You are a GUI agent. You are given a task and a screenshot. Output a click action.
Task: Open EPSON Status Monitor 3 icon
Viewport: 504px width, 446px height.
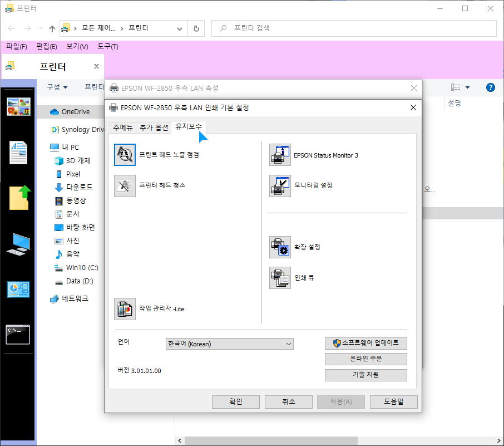tap(280, 155)
